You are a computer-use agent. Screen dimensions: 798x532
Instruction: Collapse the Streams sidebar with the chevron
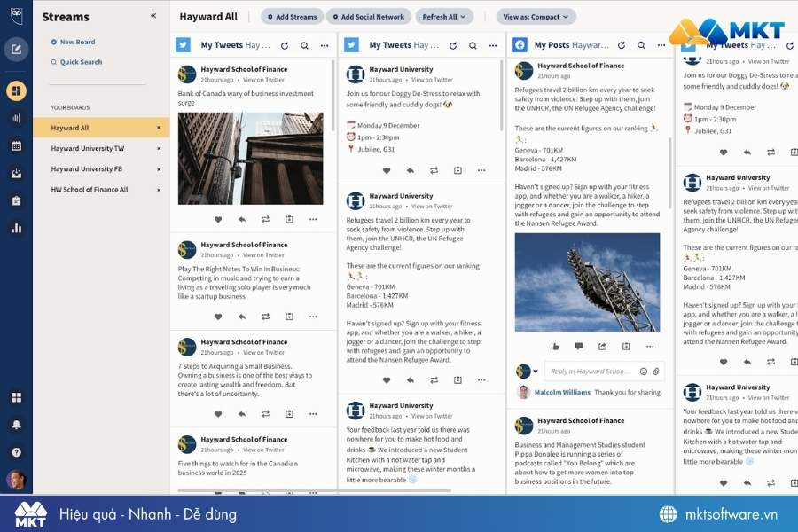152,14
